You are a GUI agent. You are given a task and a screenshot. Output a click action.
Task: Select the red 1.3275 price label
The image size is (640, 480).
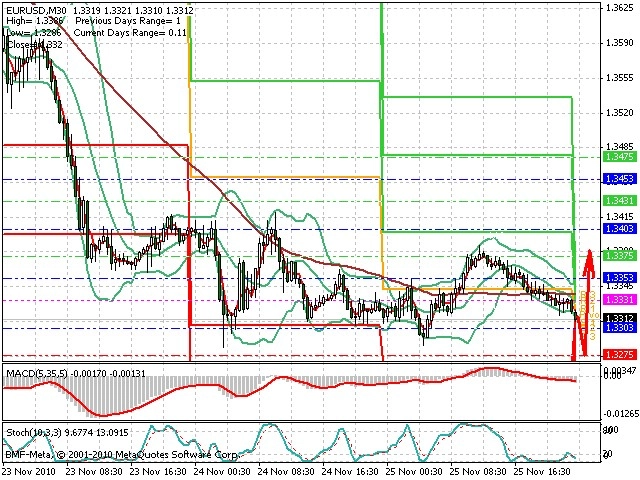[620, 354]
